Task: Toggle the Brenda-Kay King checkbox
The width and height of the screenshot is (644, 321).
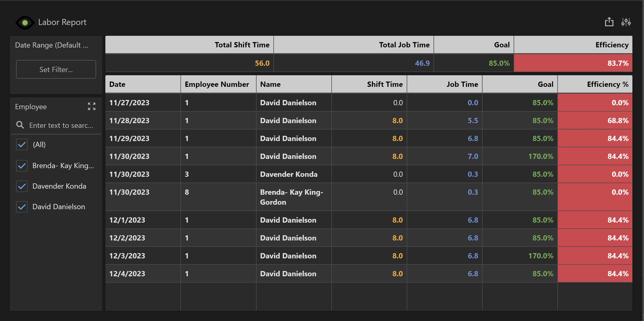Action: tap(22, 166)
